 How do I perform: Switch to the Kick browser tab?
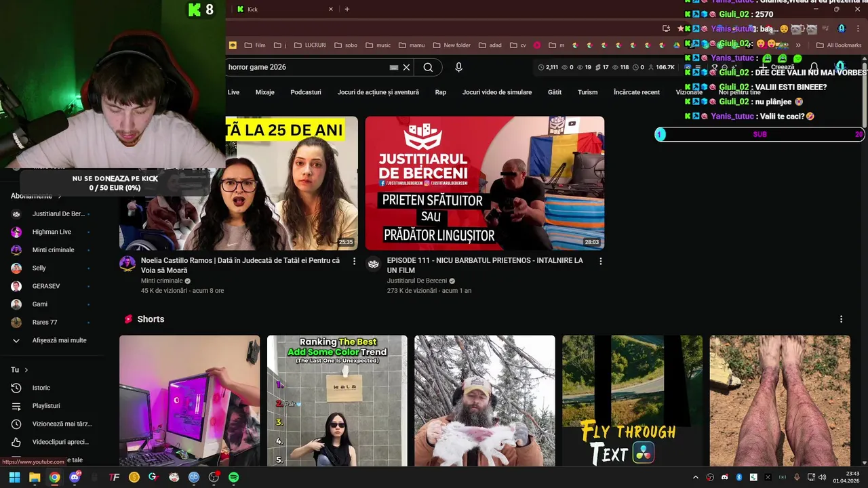click(x=285, y=9)
